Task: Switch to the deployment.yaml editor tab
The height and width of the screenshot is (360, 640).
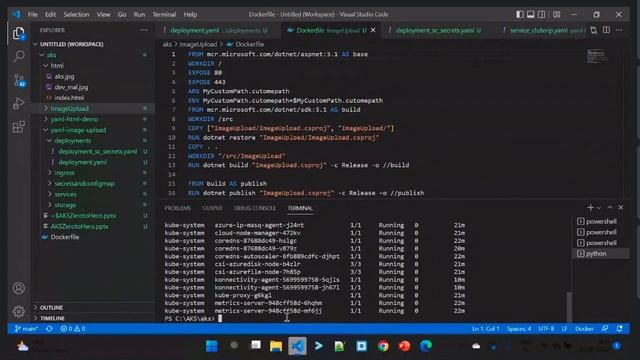Action: point(218,30)
